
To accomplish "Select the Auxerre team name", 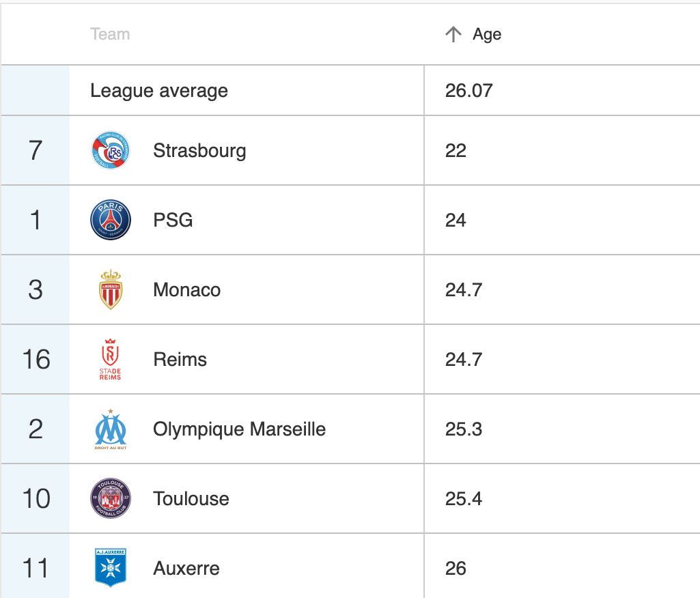I will tap(186, 568).
